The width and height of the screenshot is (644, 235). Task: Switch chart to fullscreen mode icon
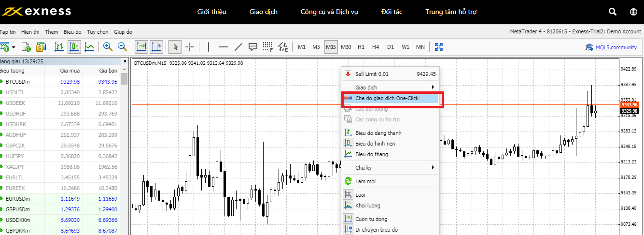tap(439, 47)
